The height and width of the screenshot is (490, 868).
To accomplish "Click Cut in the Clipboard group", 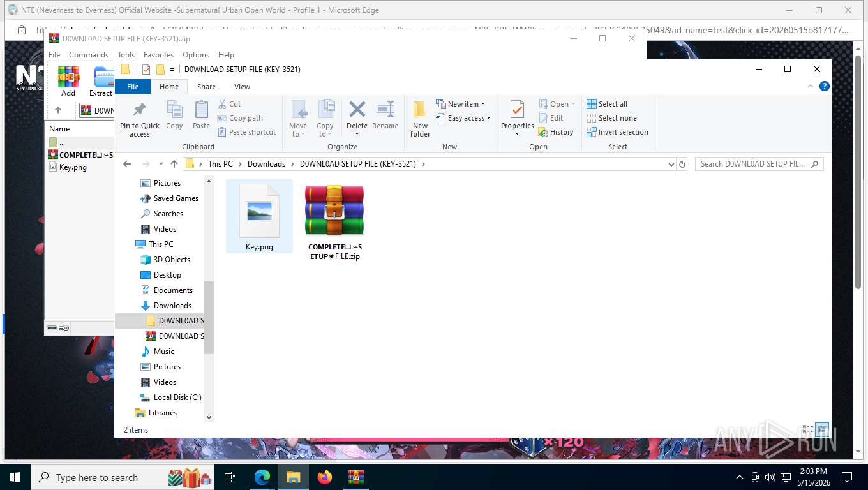I will coord(229,104).
